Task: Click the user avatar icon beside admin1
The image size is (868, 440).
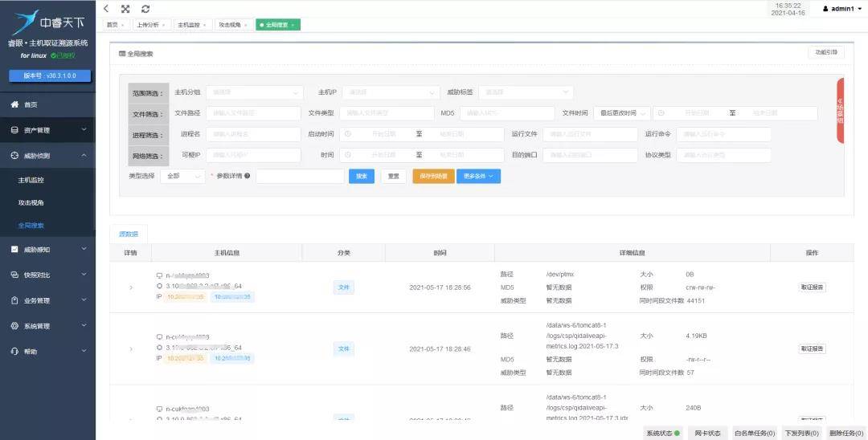Action: pos(825,9)
